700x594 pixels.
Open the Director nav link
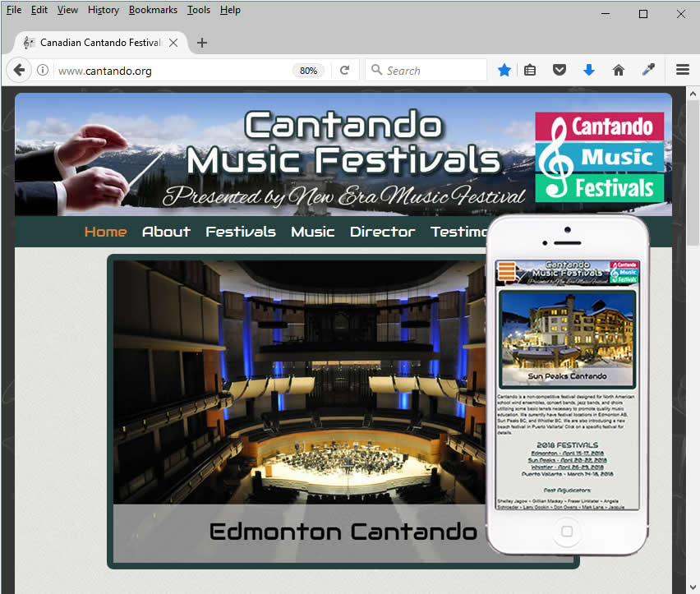click(x=383, y=232)
